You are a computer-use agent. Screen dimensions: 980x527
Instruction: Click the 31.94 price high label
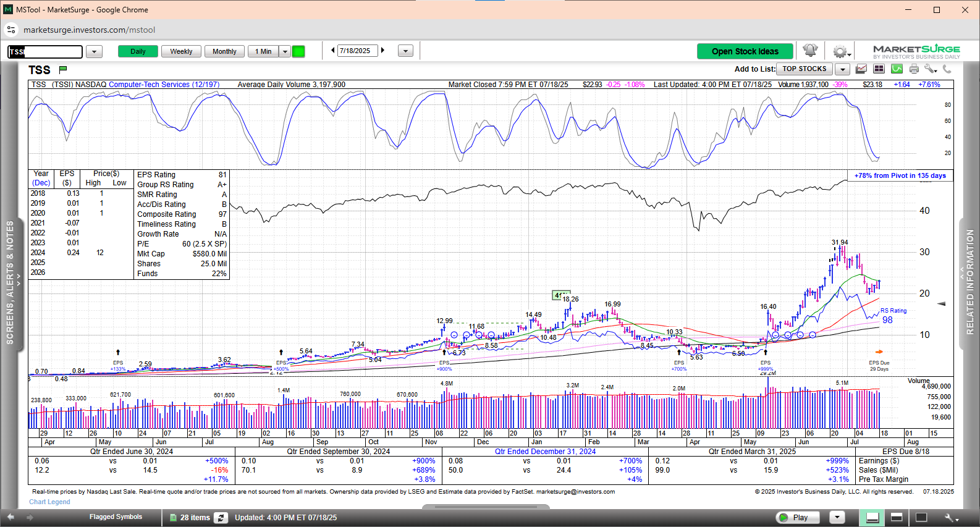coord(840,243)
